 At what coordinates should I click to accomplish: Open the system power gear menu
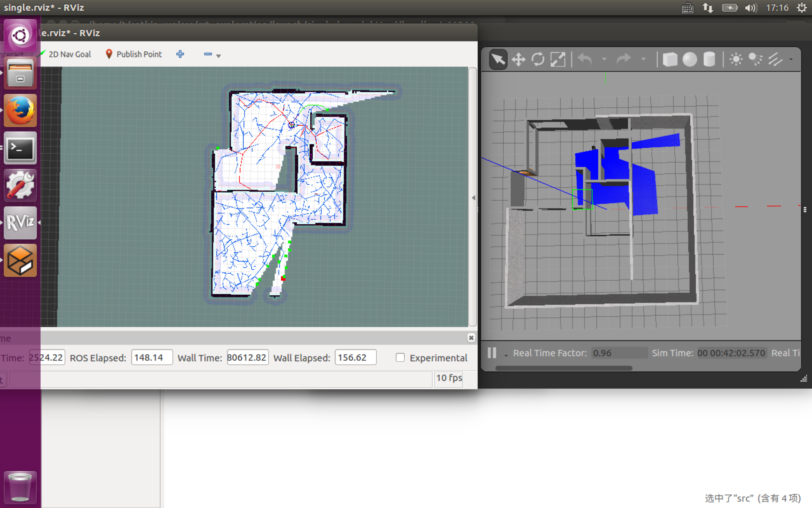802,8
